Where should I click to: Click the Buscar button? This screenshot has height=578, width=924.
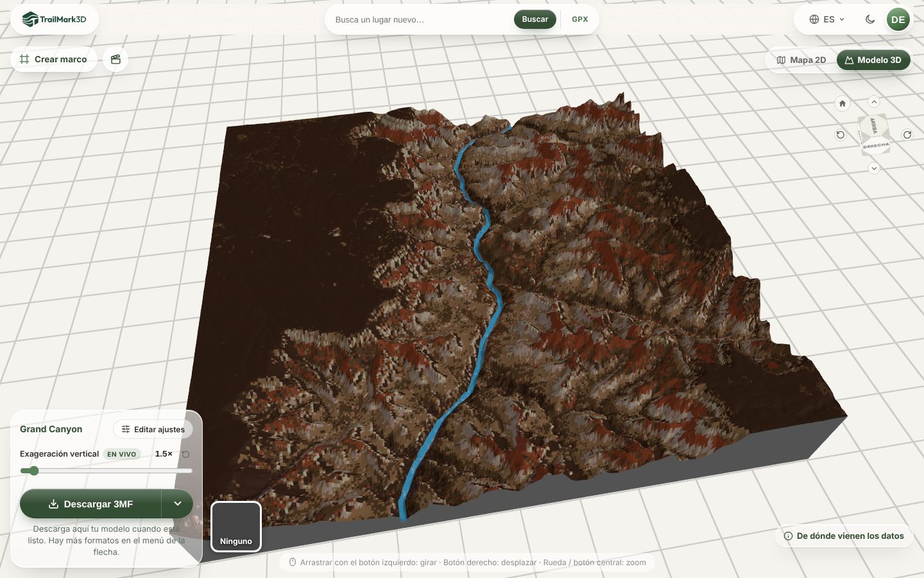point(535,19)
